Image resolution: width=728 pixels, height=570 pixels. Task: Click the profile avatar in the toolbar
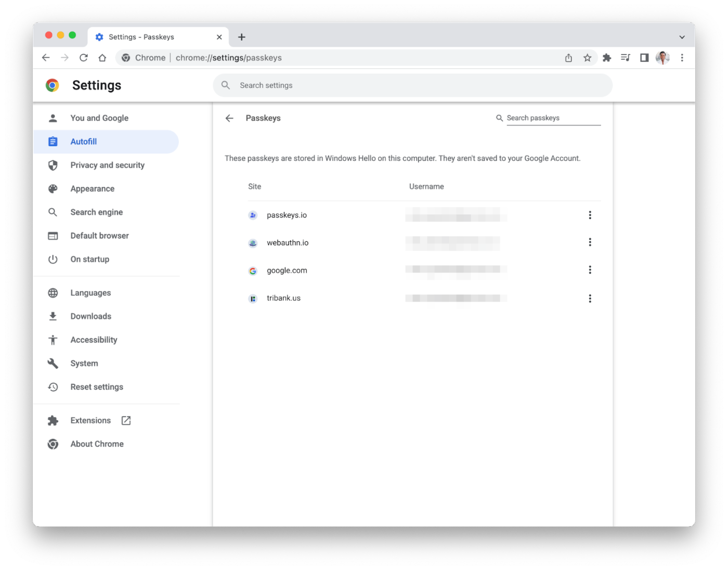[662, 58]
